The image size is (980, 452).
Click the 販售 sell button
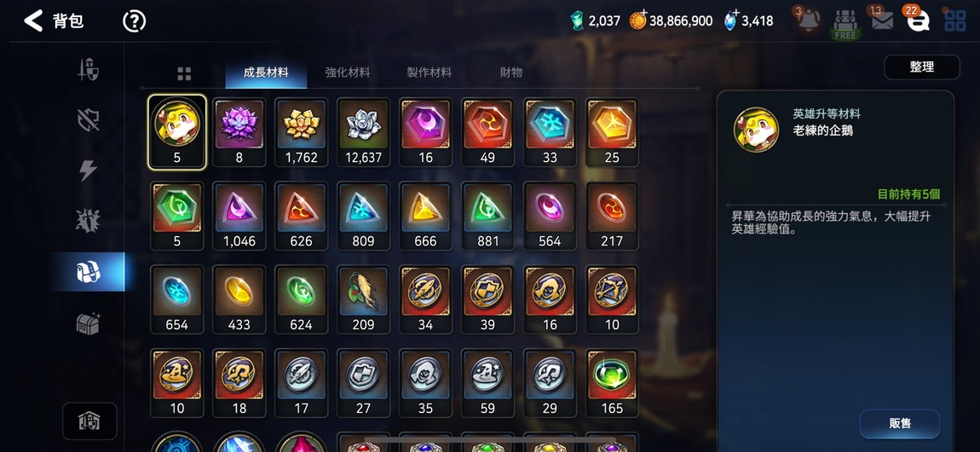coord(899,423)
